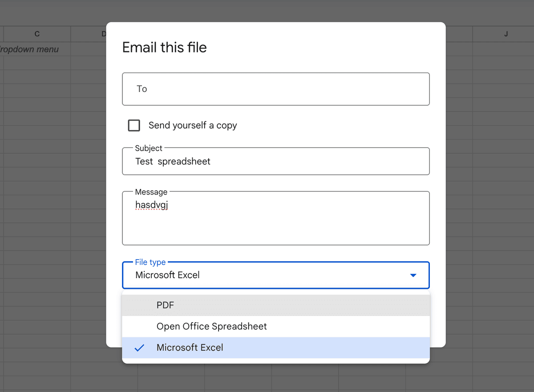
Task: Select the column C header
Action: coord(36,34)
